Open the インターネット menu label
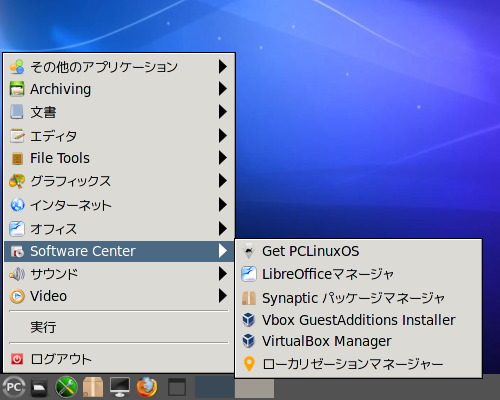 (x=71, y=205)
